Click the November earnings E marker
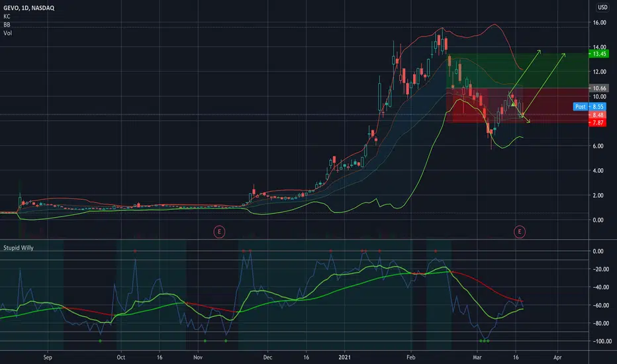This screenshot has height=364, width=617. pyautogui.click(x=219, y=232)
